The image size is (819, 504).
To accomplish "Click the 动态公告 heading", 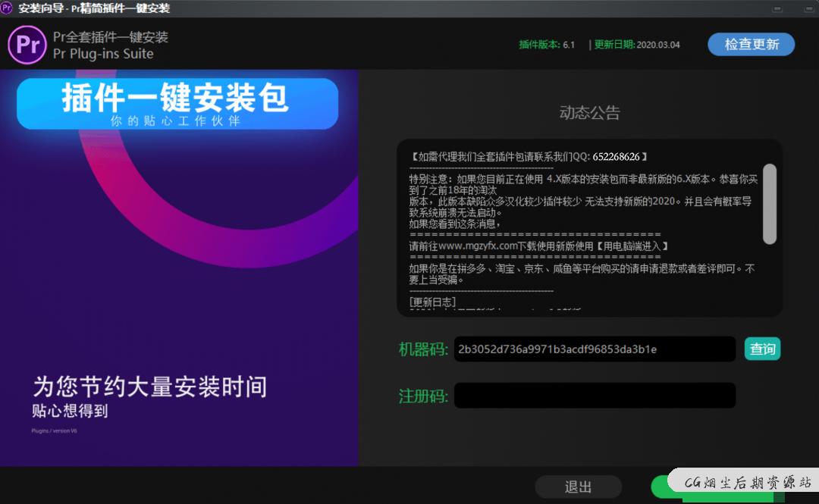I will (590, 112).
